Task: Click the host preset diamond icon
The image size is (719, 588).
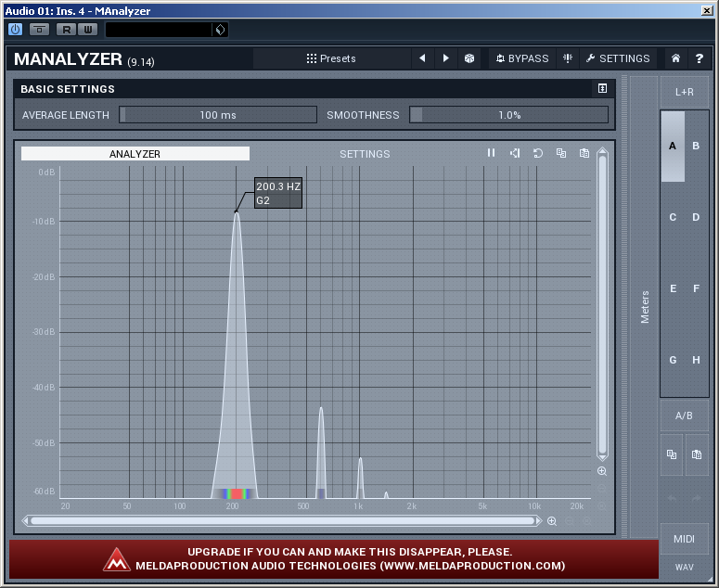Action: pos(220,30)
